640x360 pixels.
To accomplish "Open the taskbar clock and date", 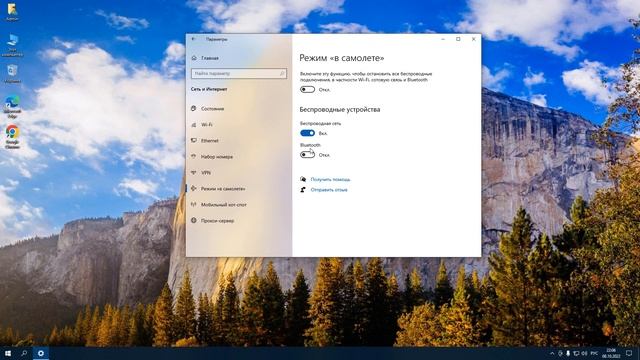I will click(611, 353).
